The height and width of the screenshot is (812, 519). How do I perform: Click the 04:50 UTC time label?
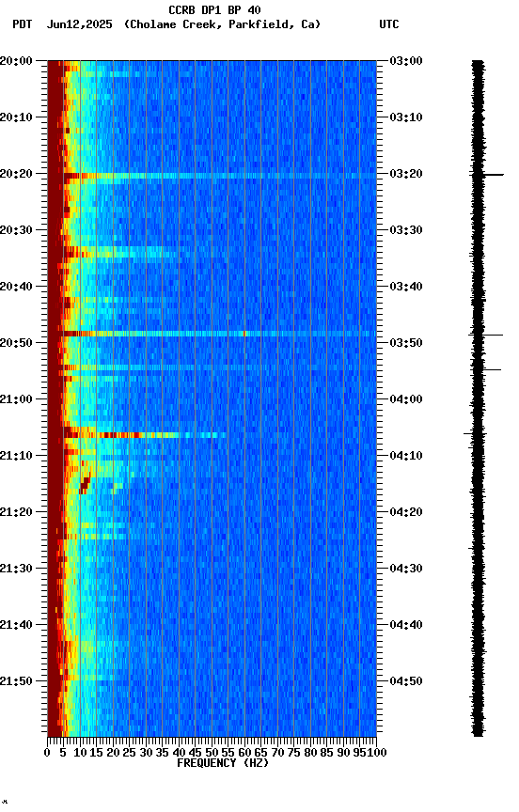tap(406, 681)
